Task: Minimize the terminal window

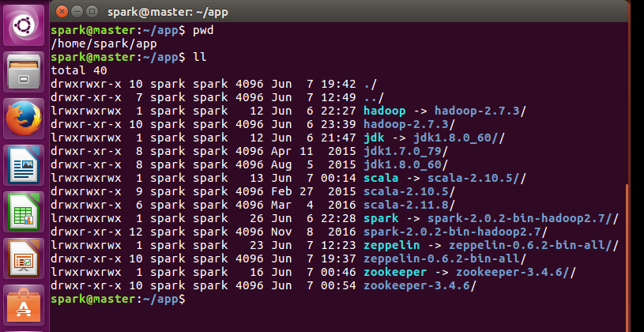Action: pyautogui.click(x=77, y=12)
